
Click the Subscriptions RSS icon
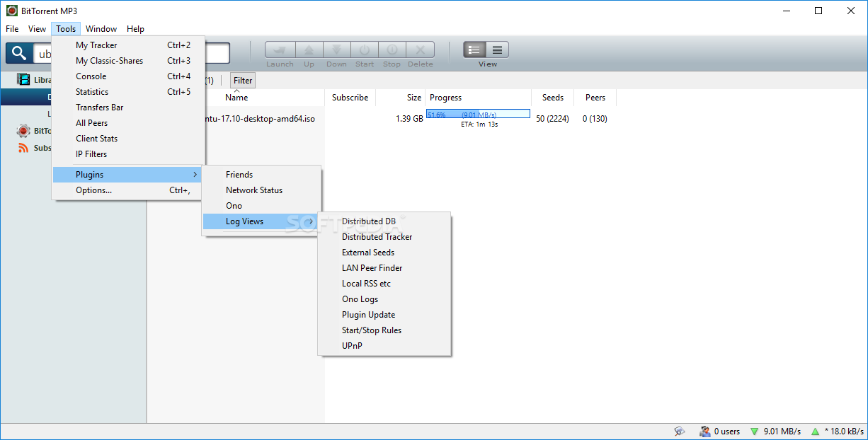click(24, 148)
